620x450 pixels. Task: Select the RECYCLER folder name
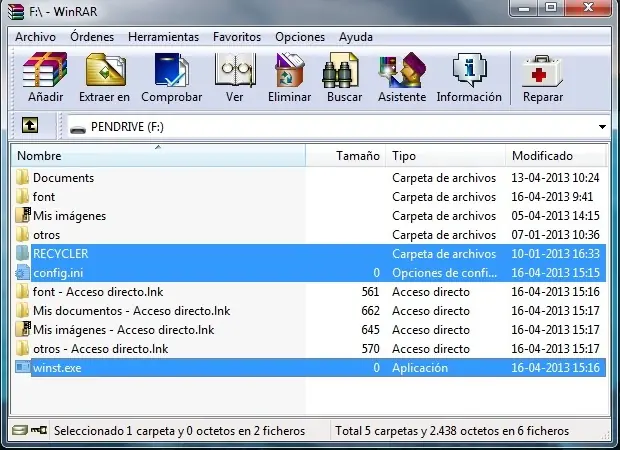[60, 253]
